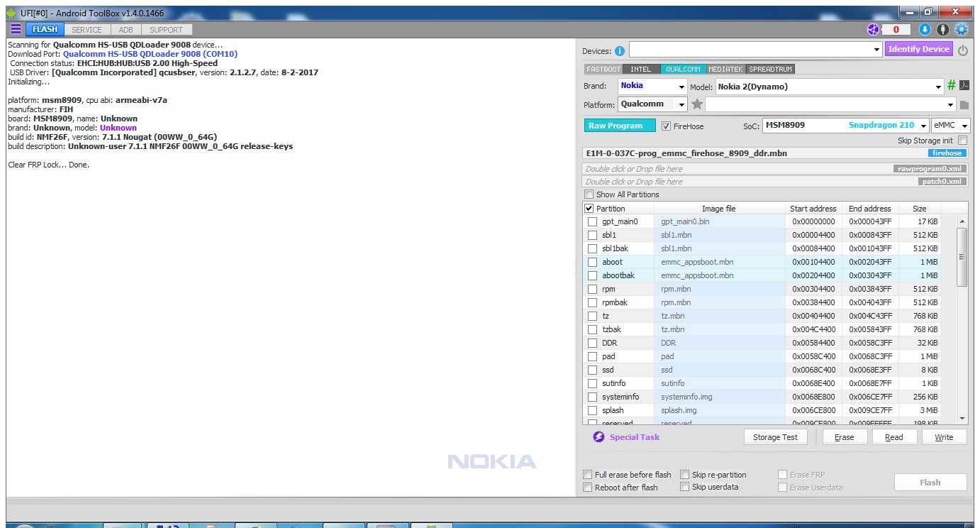Enable Skip re-partition option

pyautogui.click(x=684, y=475)
